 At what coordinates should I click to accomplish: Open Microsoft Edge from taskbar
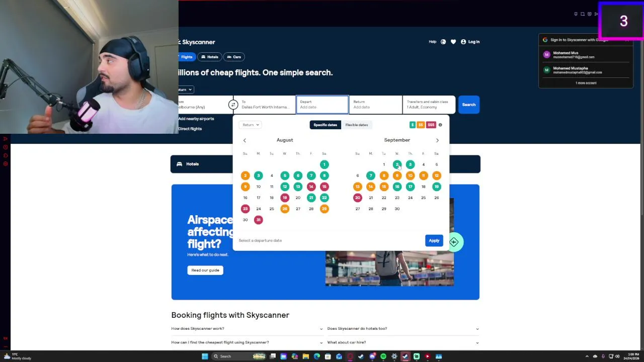pyautogui.click(x=316, y=356)
